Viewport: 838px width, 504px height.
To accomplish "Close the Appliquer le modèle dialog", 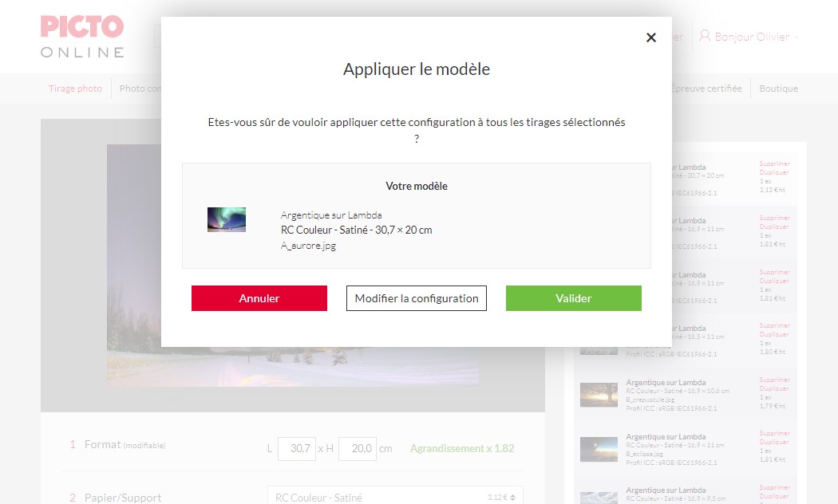I will point(650,37).
